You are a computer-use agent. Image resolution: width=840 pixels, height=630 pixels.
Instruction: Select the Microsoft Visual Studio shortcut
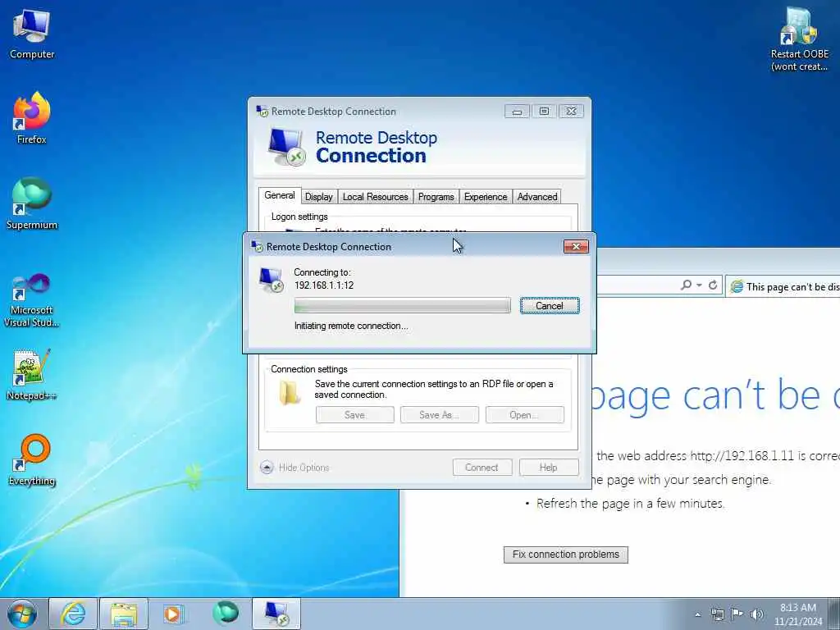point(32,300)
